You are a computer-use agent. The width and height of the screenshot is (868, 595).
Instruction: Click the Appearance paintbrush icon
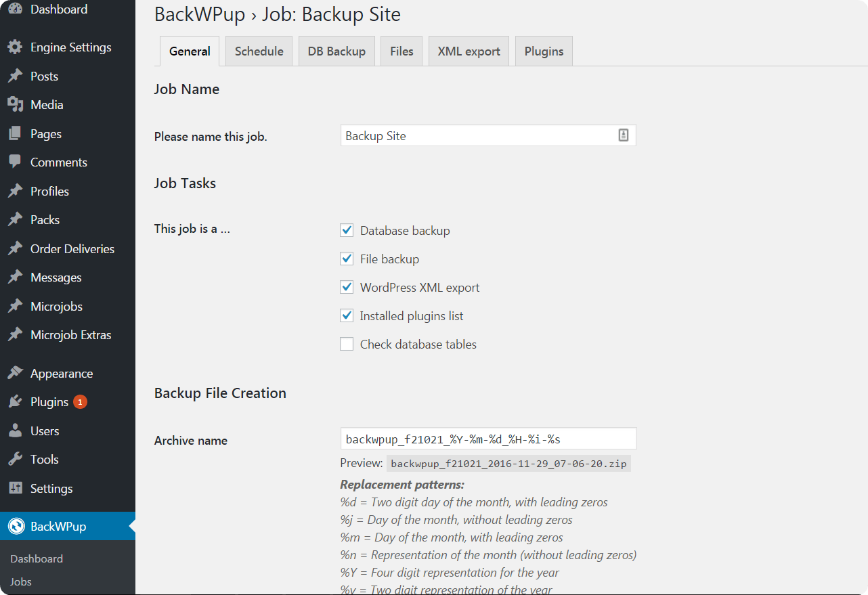pos(15,373)
